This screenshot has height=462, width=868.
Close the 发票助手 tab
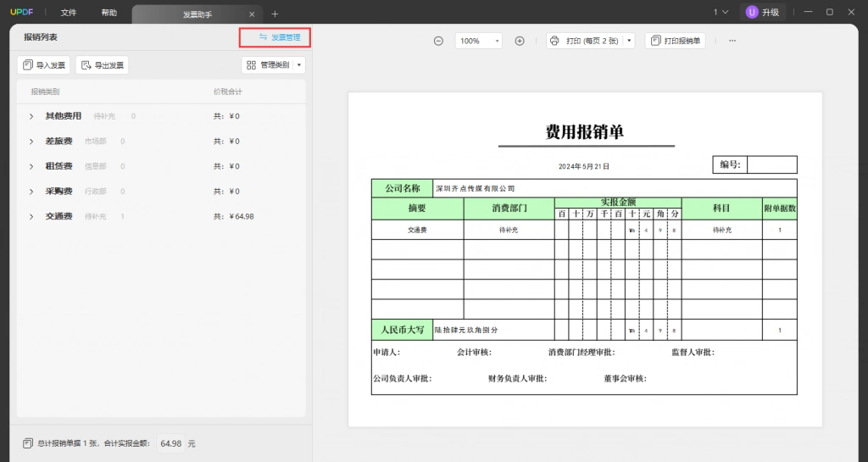pyautogui.click(x=252, y=14)
